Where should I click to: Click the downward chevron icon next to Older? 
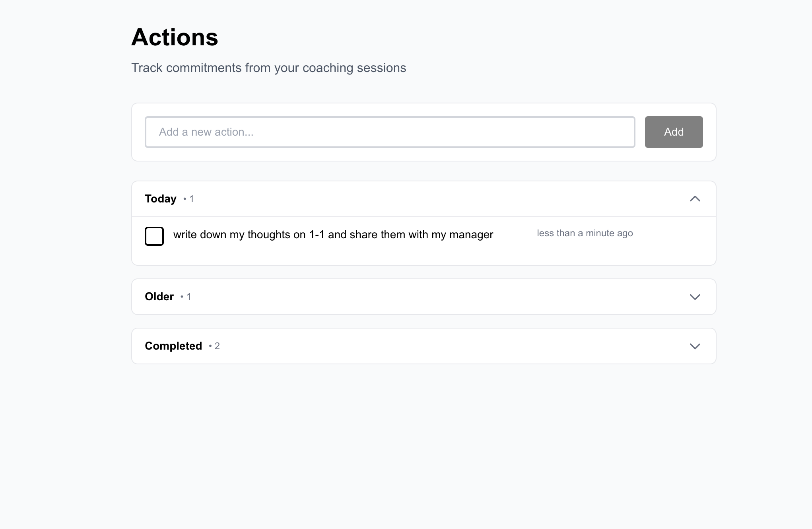[695, 296]
